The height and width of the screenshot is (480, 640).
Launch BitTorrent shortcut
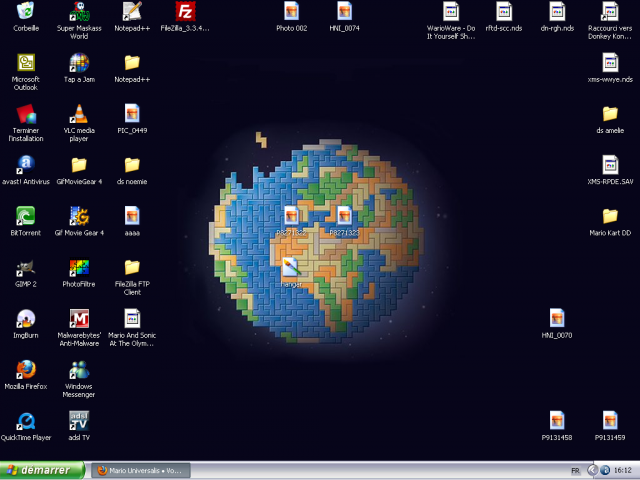coord(26,216)
